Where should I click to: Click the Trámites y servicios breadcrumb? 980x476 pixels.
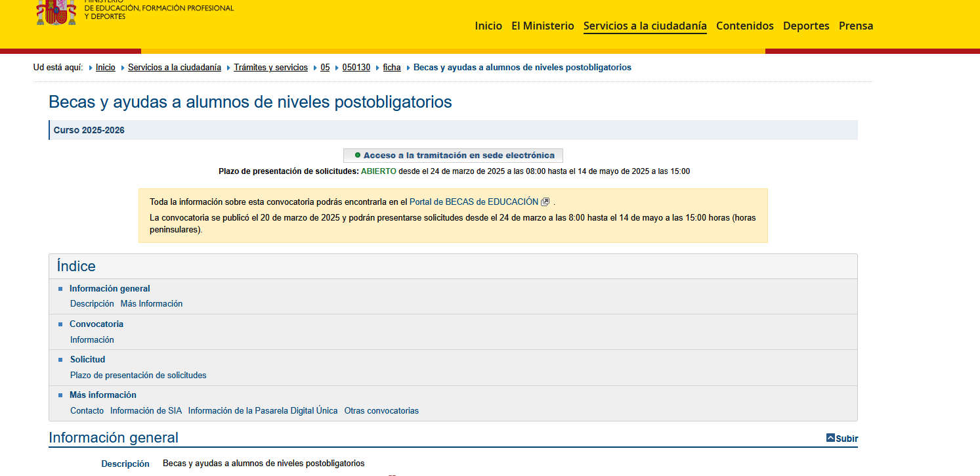pyautogui.click(x=270, y=68)
